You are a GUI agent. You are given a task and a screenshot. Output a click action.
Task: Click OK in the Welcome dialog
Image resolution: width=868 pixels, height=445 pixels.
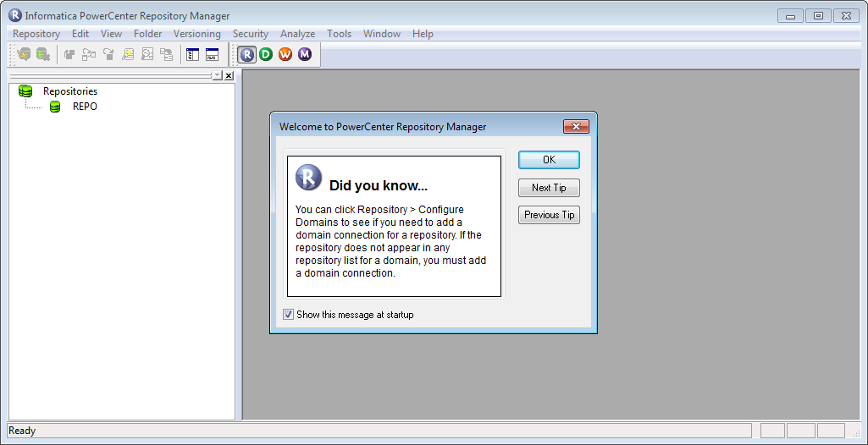(549, 160)
